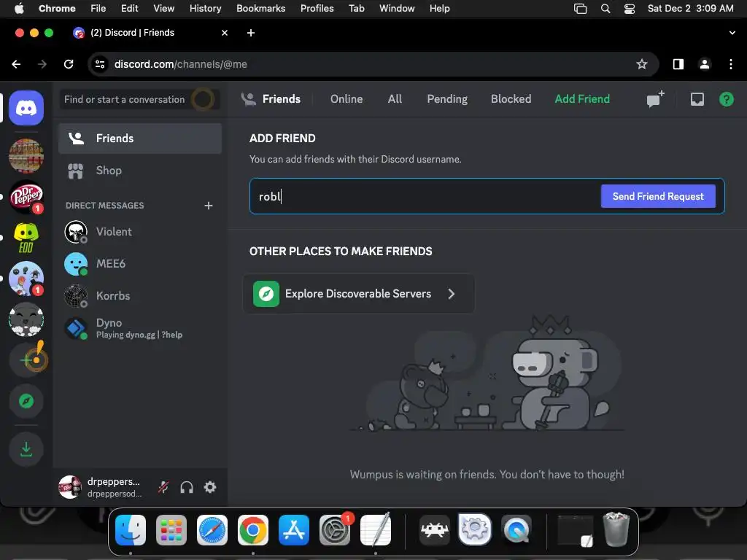
Task: Click Find or start a conversation box
Action: (x=139, y=99)
